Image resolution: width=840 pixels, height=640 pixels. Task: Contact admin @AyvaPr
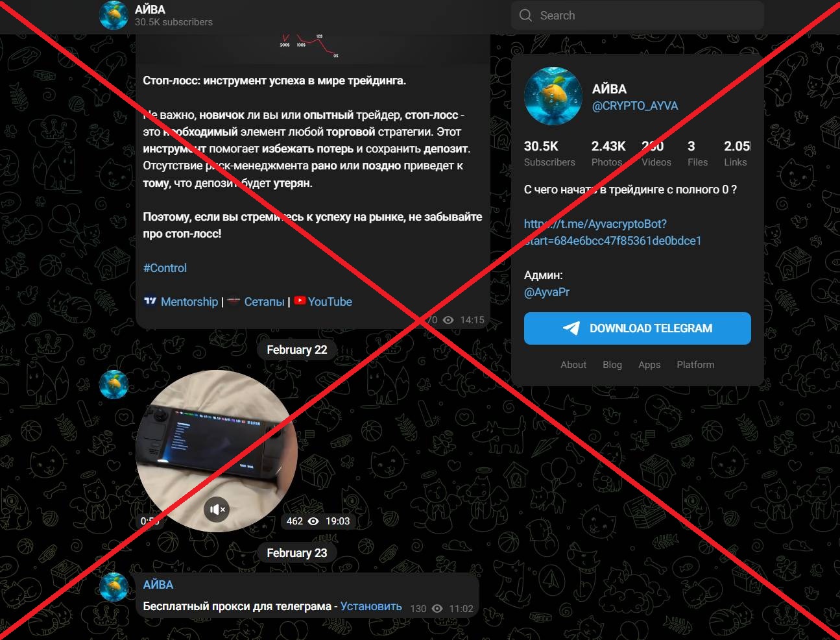pyautogui.click(x=547, y=292)
